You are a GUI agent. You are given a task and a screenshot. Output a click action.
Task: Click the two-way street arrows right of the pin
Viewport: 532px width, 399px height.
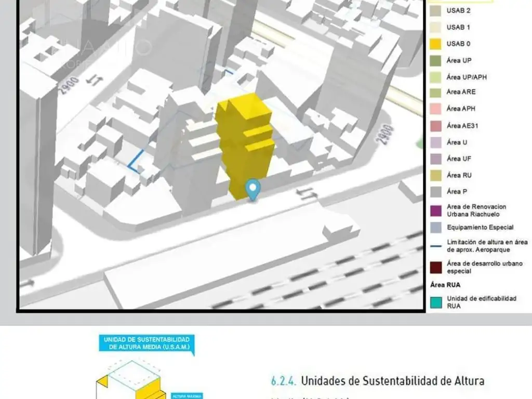click(x=305, y=193)
